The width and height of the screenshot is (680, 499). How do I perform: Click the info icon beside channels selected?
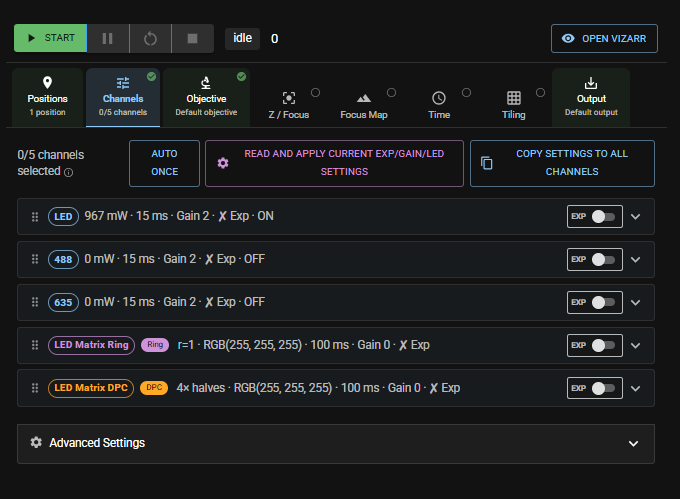coord(69,173)
